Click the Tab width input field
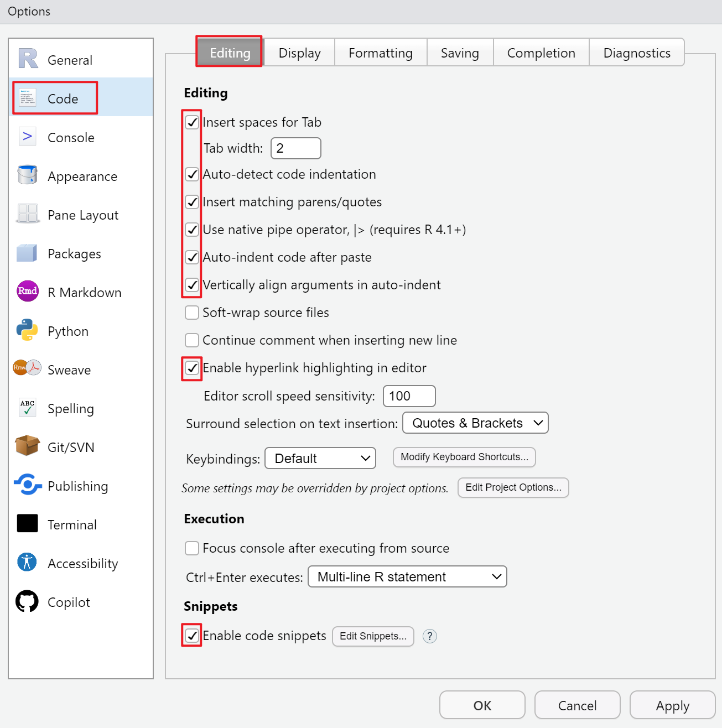 pyautogui.click(x=296, y=148)
